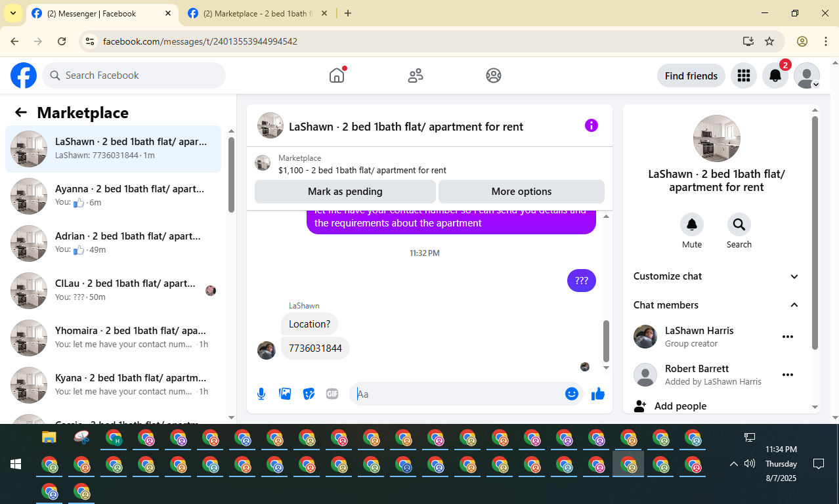839x504 pixels.
Task: Click LaShawn Harris chat member name
Action: point(699,331)
